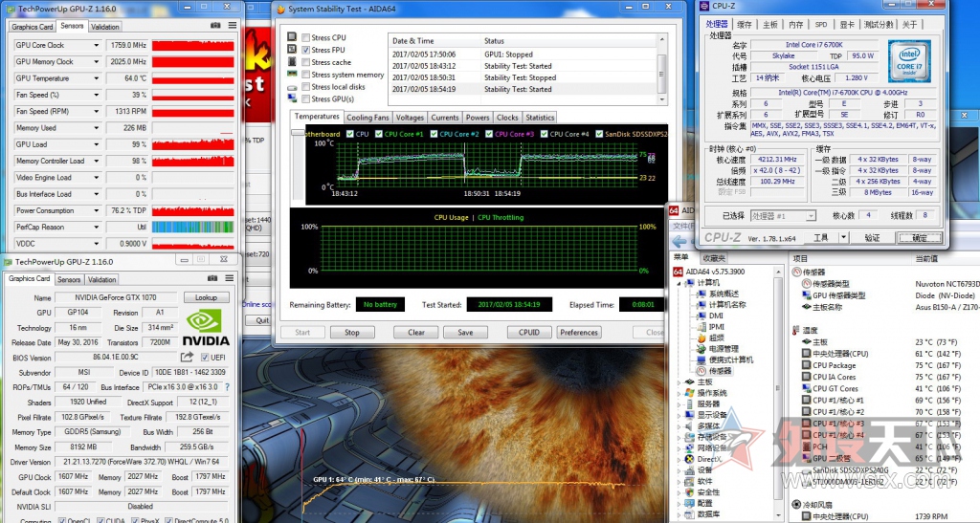980x523 pixels.
Task: Open Power Consumption sensor dropdown
Action: tap(97, 211)
